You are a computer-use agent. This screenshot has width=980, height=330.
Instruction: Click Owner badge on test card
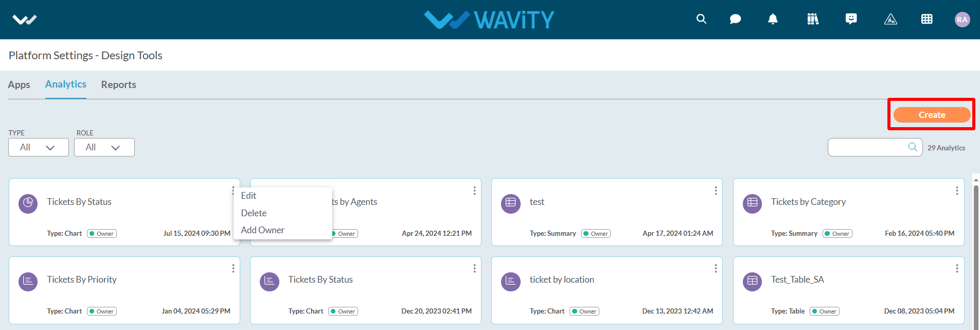pos(596,234)
